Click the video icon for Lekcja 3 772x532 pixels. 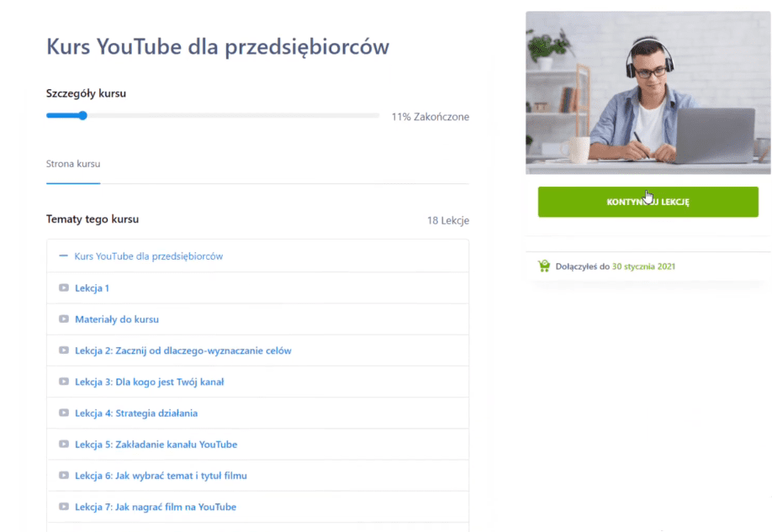point(64,382)
